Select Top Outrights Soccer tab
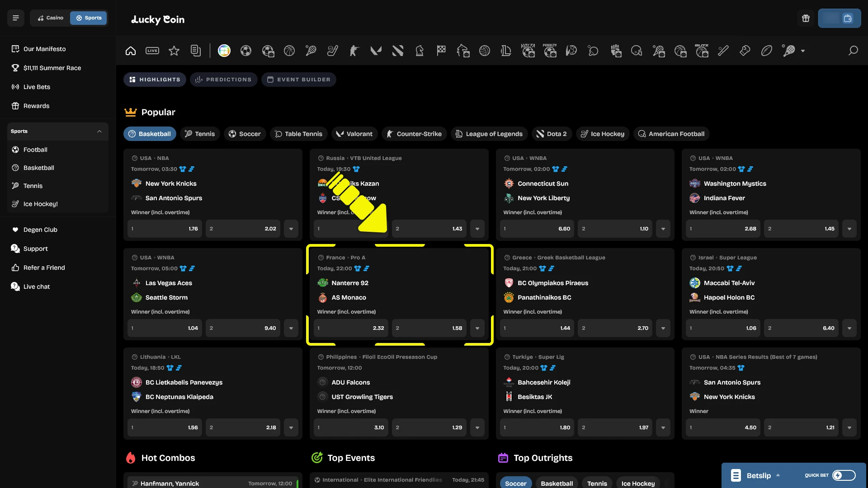 [x=515, y=483]
